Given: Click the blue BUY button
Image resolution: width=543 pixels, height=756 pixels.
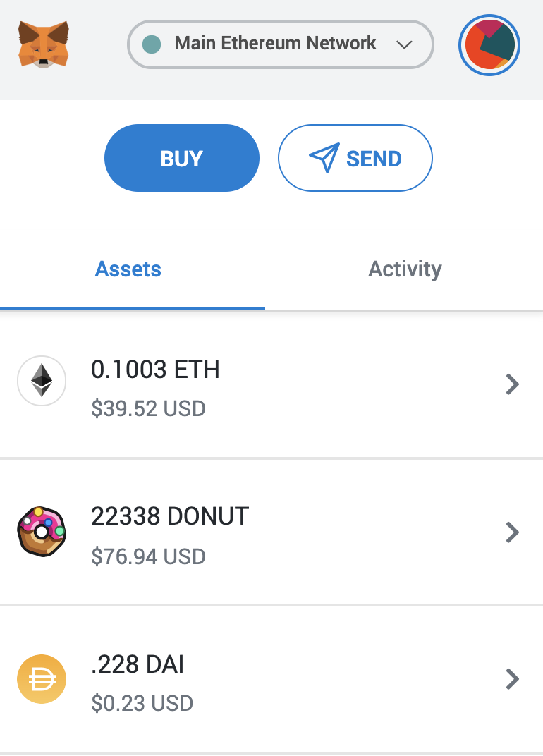Looking at the screenshot, I should click(x=182, y=158).
